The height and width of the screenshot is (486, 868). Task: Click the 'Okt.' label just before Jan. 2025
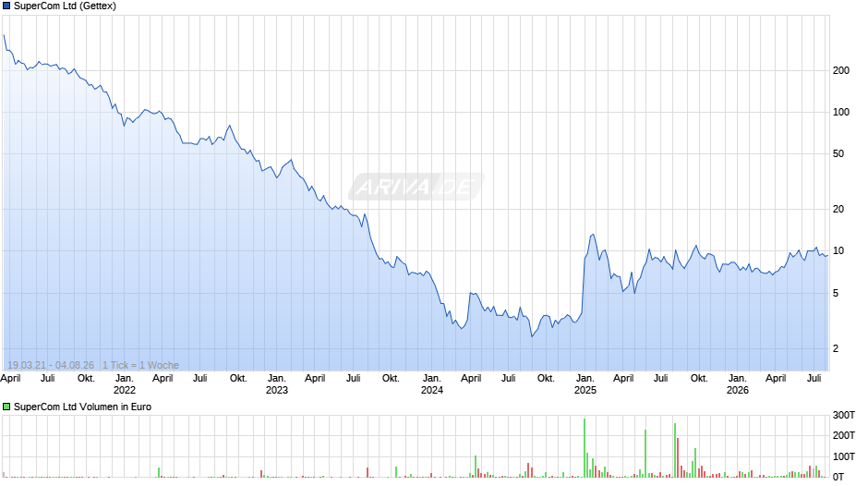[x=546, y=379]
